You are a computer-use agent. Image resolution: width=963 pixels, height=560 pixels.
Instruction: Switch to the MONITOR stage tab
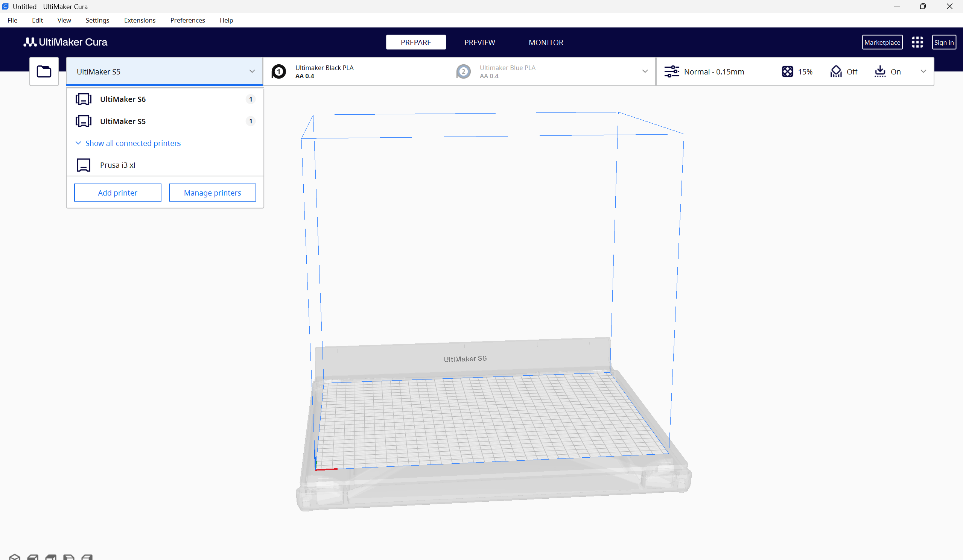[x=546, y=42]
